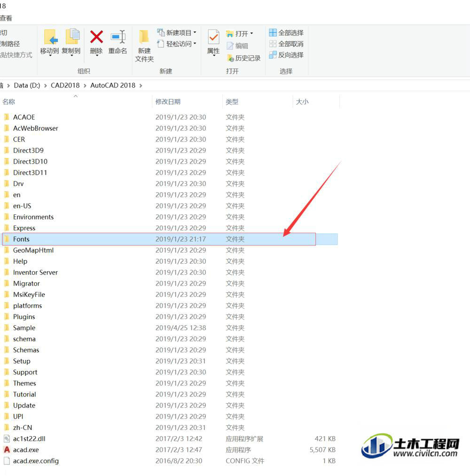Viewport: 470px width, 476px height.
Task: Expand the chevron after CAD2018 breadcrumb
Action: click(x=85, y=86)
